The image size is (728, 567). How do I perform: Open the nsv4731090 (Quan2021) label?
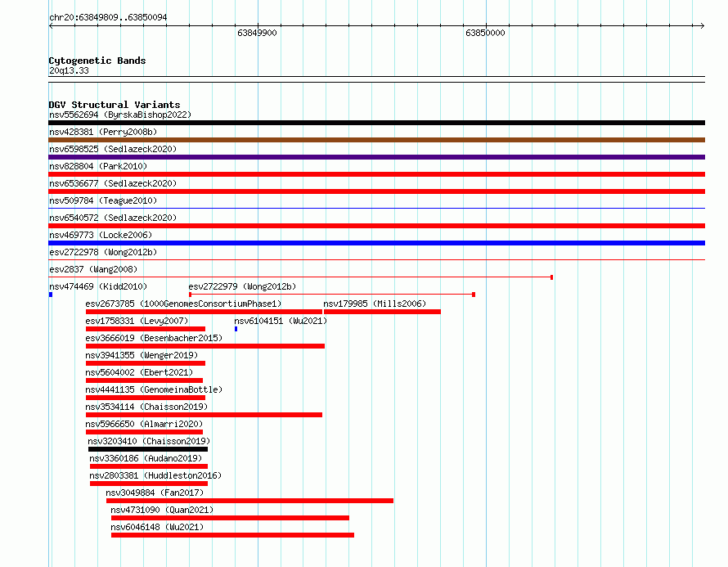(162, 510)
